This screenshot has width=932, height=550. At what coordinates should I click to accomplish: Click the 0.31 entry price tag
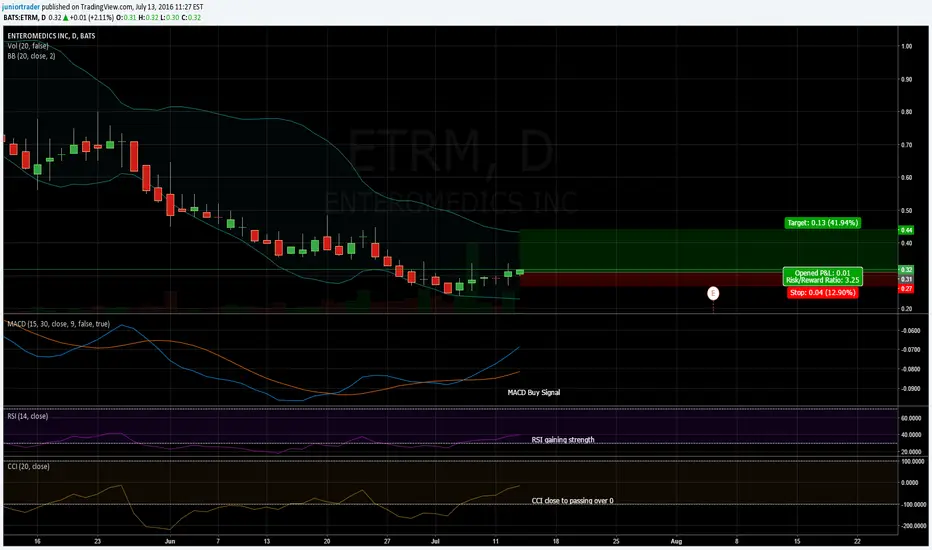906,279
